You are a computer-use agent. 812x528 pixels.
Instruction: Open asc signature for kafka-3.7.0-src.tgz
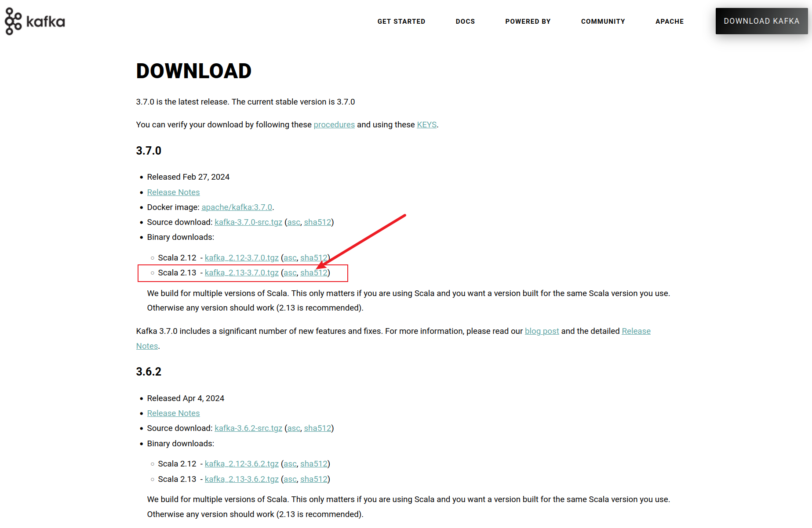click(294, 222)
